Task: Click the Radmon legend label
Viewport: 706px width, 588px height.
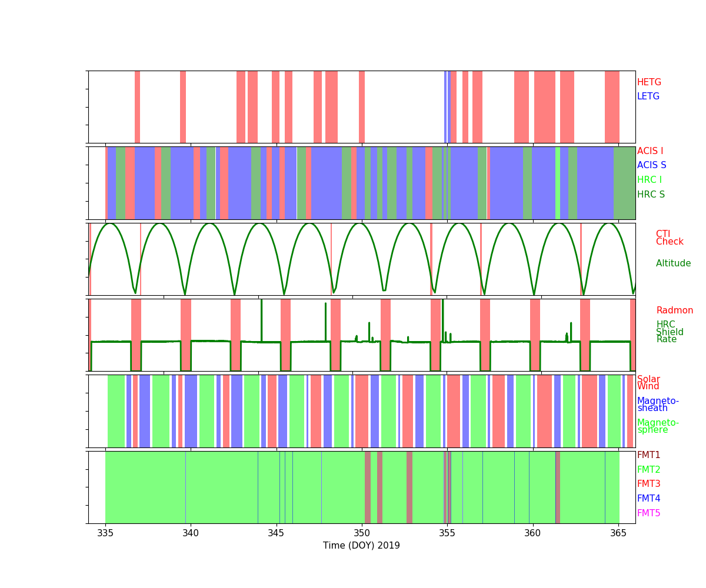Action: tap(674, 310)
